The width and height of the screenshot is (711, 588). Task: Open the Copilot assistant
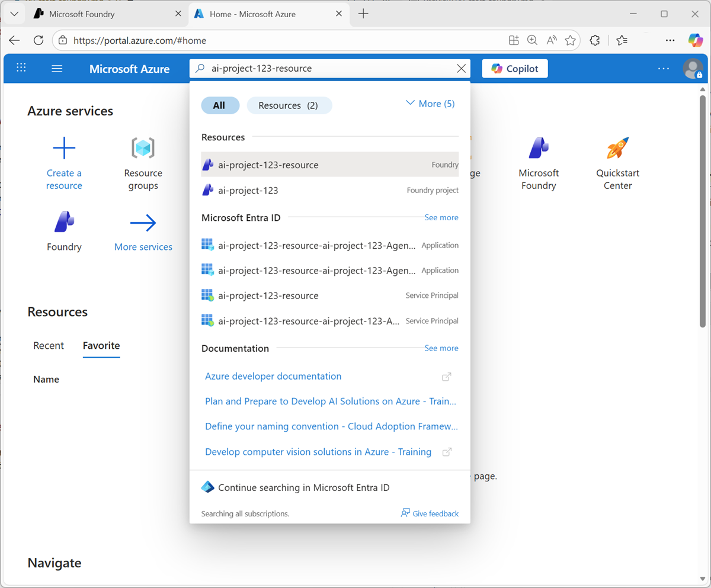coord(514,68)
